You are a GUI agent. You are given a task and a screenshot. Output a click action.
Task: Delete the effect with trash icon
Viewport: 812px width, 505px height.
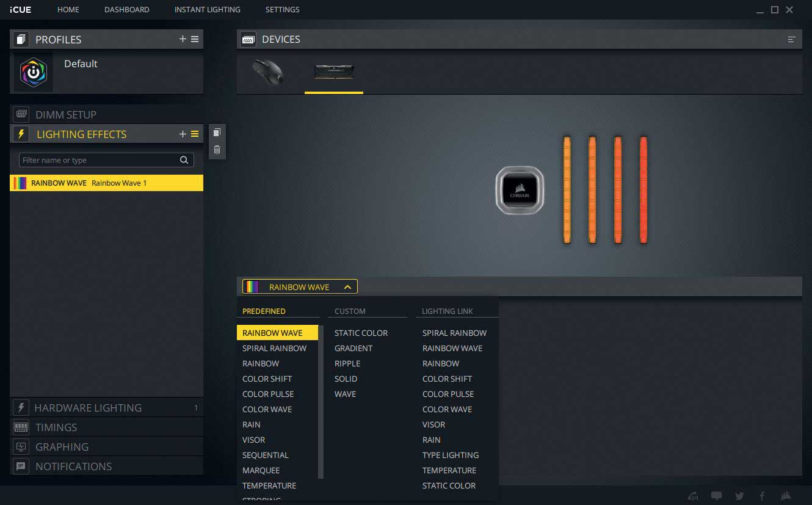[217, 150]
